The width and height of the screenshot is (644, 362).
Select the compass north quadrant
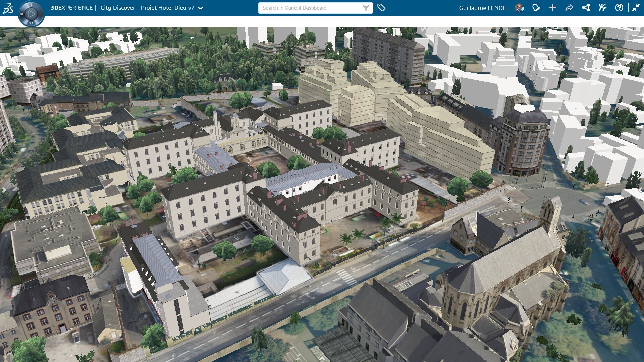31,5
